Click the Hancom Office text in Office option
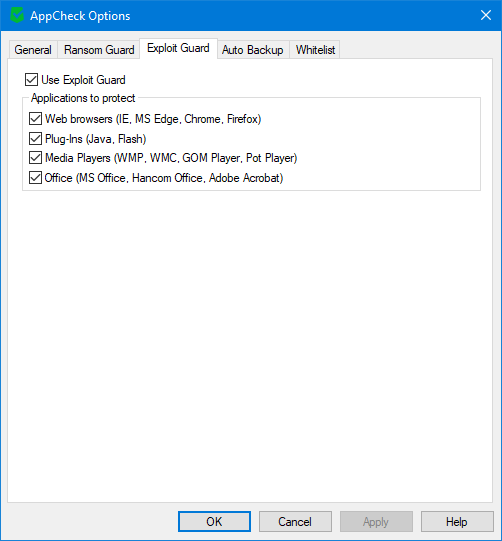 coord(168,178)
